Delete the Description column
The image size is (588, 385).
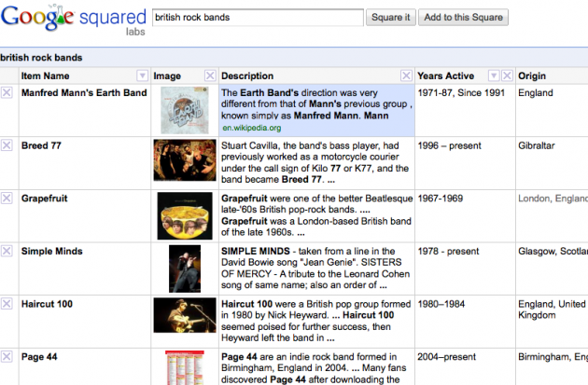[406, 76]
